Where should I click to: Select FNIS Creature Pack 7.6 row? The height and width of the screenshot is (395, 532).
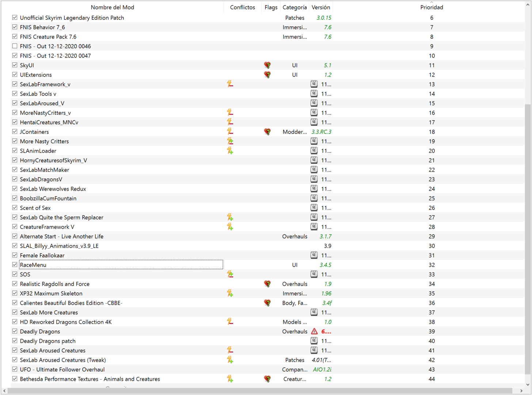(x=263, y=37)
